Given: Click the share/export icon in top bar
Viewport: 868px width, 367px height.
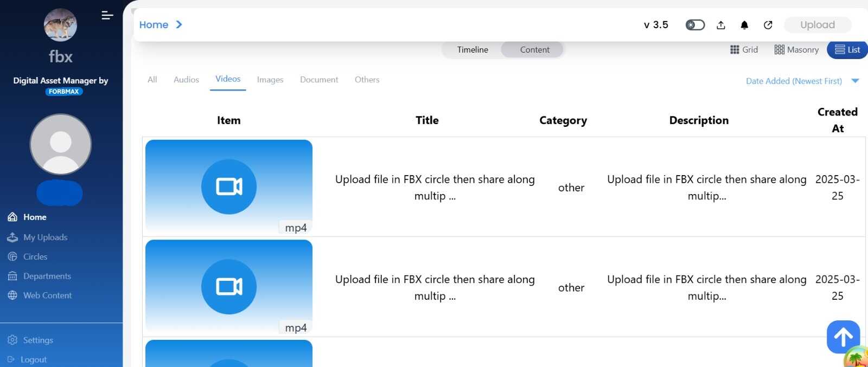Looking at the screenshot, I should [721, 25].
